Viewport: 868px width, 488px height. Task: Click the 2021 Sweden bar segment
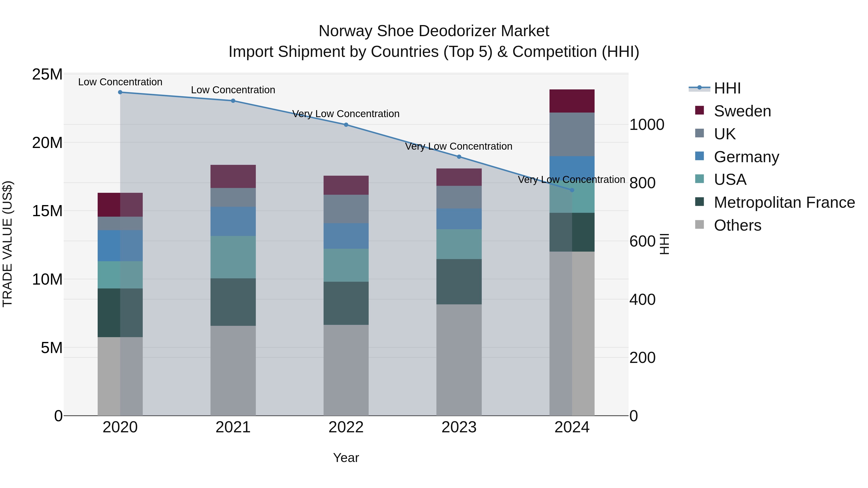pyautogui.click(x=233, y=176)
